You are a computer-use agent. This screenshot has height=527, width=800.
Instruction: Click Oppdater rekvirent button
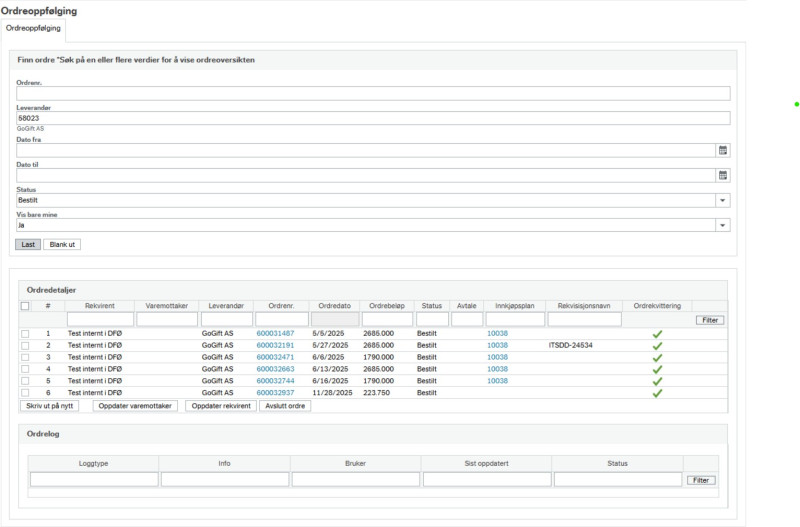(x=221, y=406)
